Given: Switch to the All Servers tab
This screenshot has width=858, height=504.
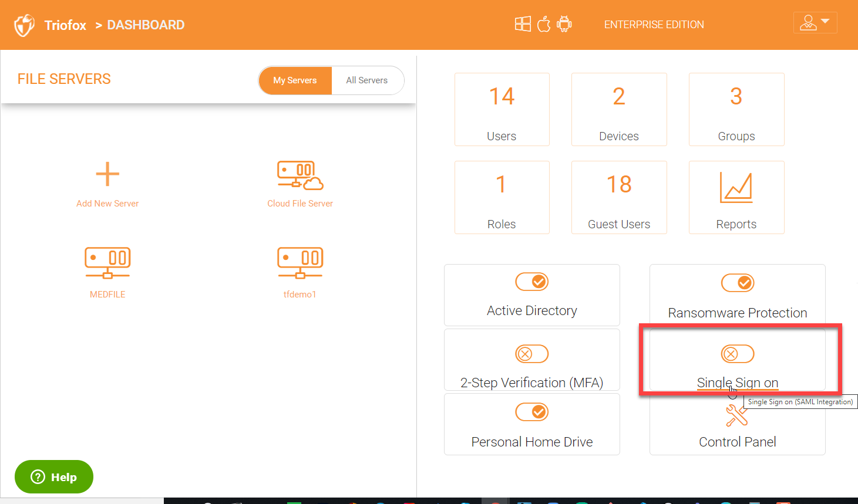Looking at the screenshot, I should tap(367, 80).
